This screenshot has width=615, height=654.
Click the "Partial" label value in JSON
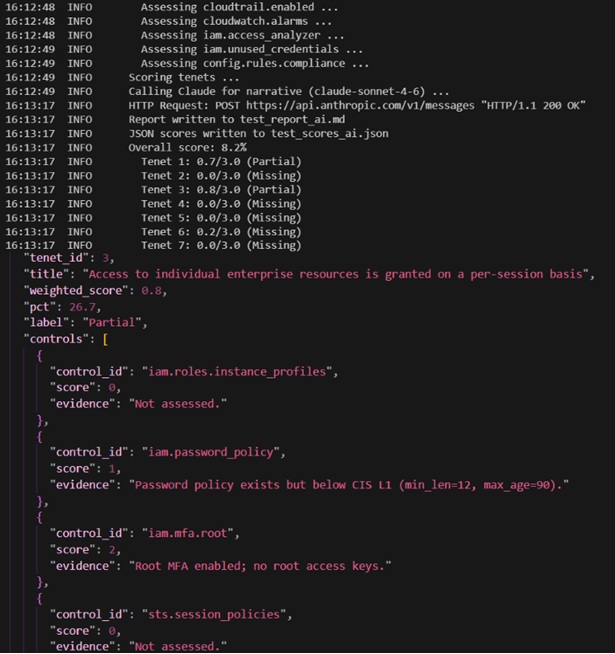(x=112, y=323)
